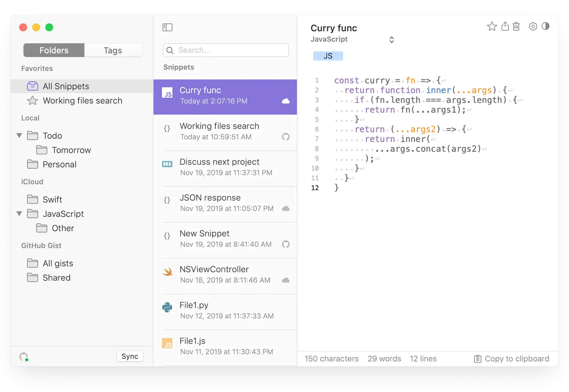
Task: Select the New Snippet entry
Action: (x=225, y=240)
